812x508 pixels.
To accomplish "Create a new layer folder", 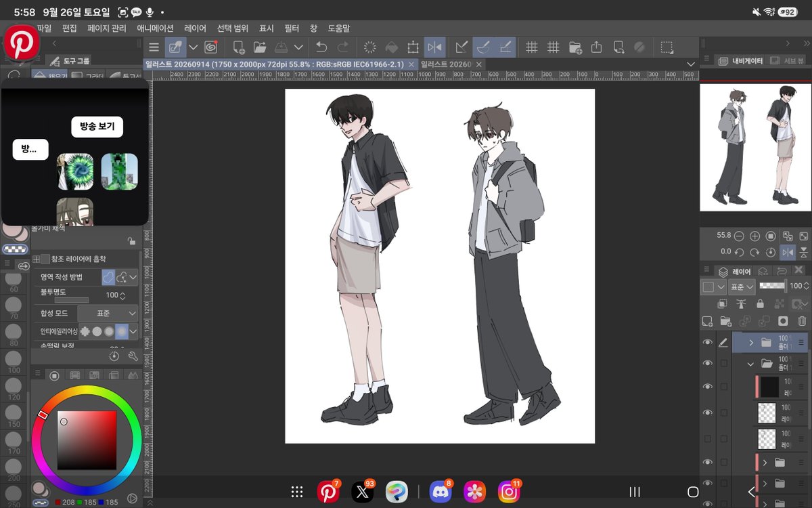I will click(x=726, y=321).
